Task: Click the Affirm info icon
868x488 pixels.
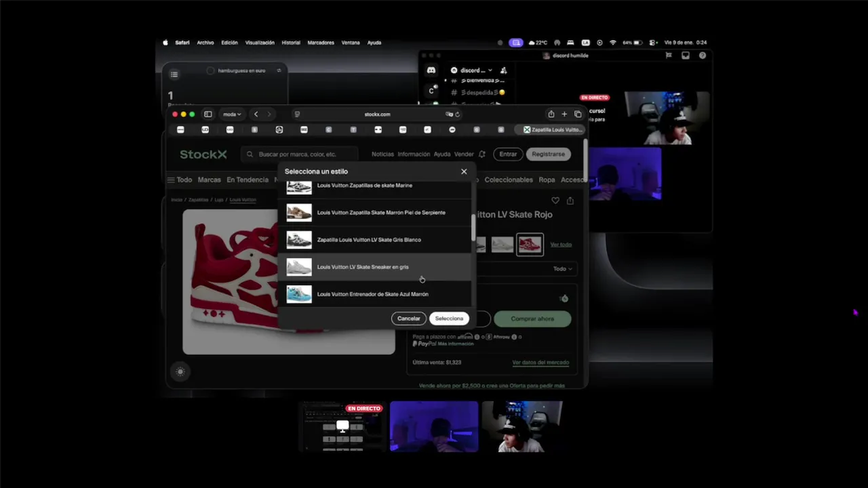Action: [477, 337]
